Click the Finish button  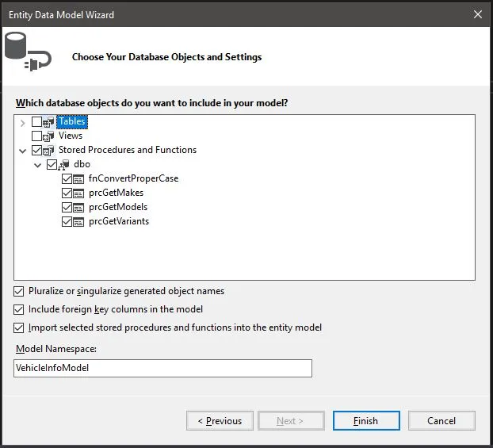click(365, 421)
